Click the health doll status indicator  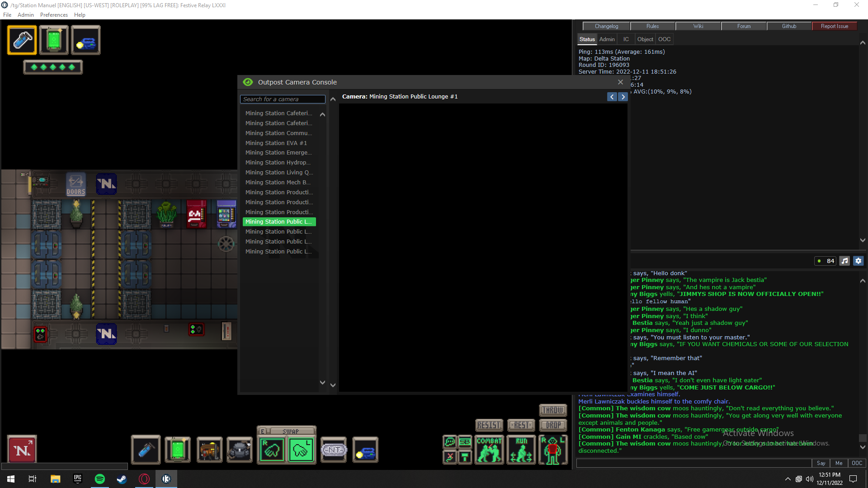(553, 450)
